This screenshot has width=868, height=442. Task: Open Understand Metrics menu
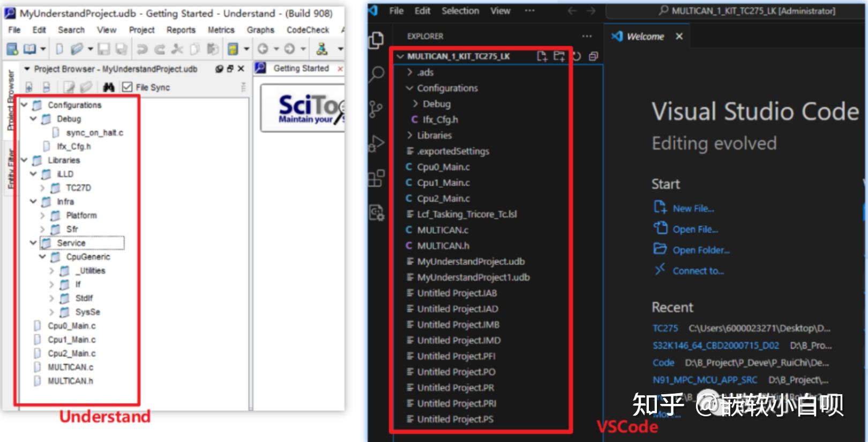click(x=221, y=30)
